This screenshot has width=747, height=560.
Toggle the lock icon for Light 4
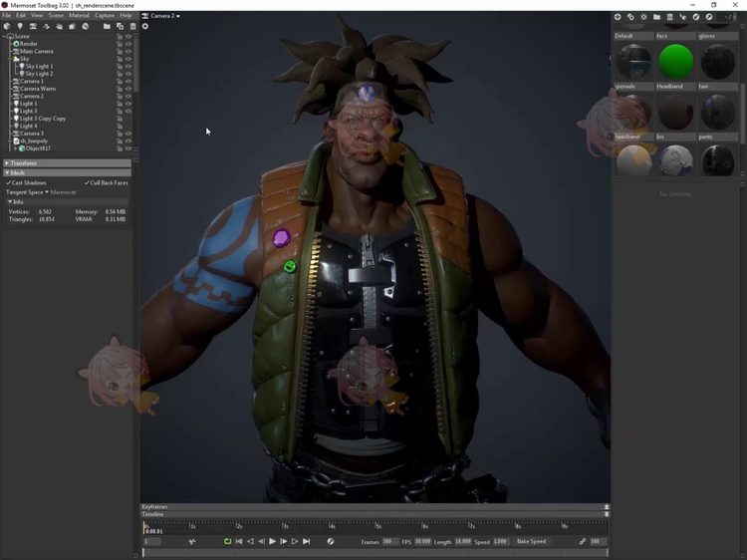coord(120,126)
